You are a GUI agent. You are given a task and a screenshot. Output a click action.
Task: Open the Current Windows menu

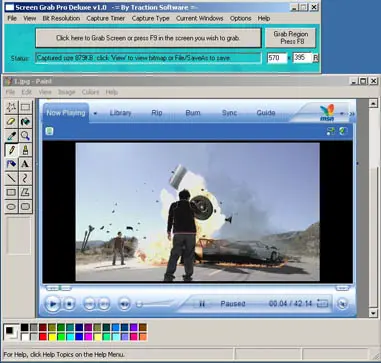point(200,18)
